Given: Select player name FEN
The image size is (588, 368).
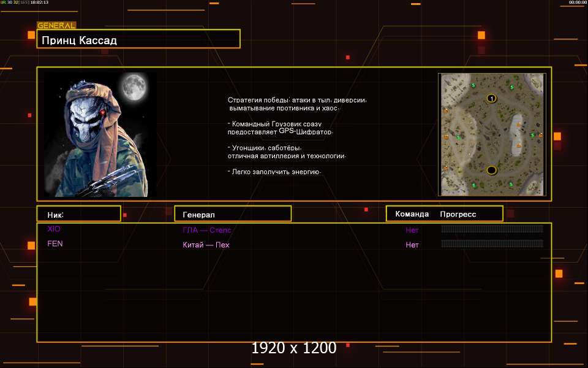Looking at the screenshot, I should coord(55,244).
